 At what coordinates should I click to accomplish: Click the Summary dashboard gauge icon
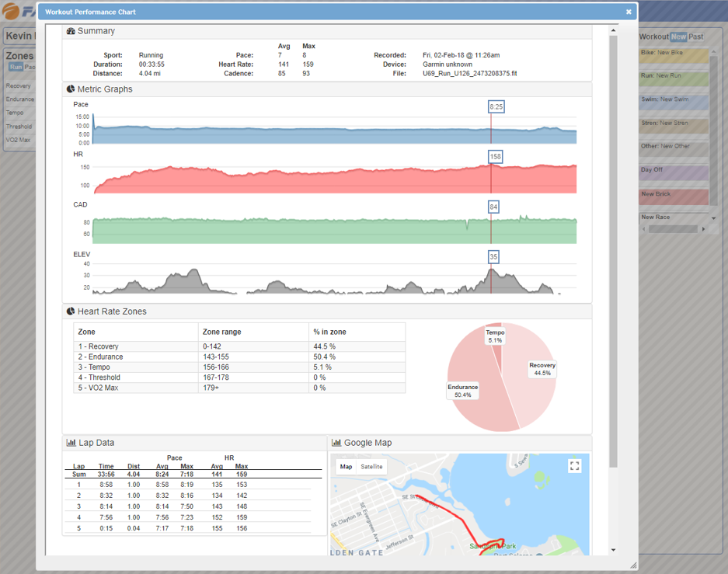pos(71,31)
